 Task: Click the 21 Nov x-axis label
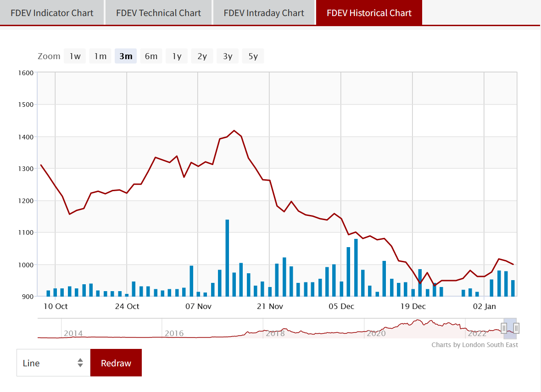tap(270, 306)
